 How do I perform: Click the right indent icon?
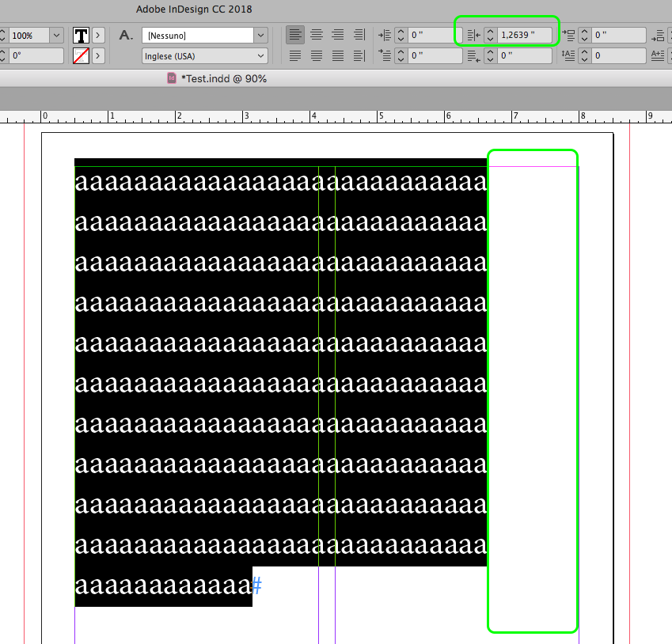473,35
